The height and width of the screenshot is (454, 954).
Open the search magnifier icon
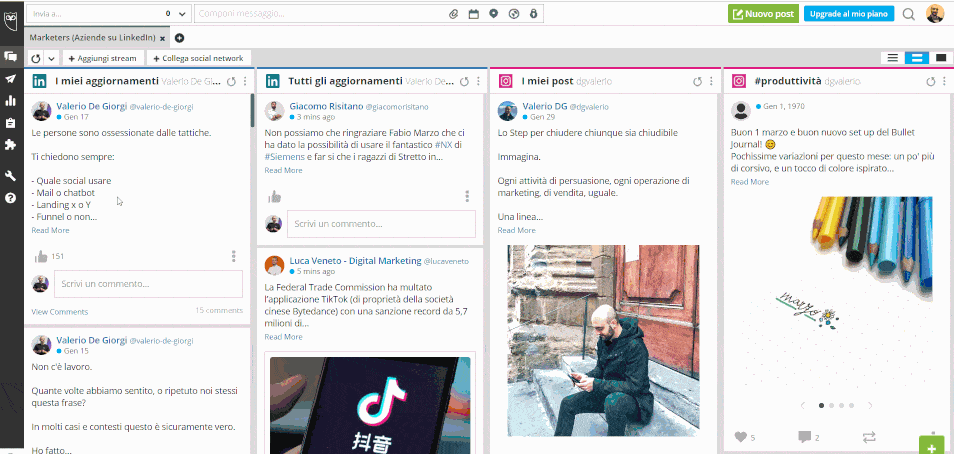909,14
